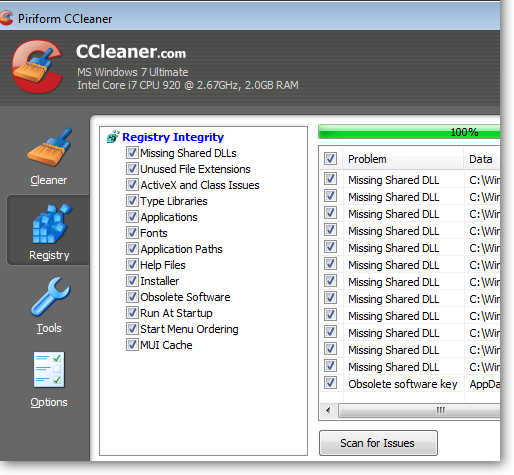Viewport: 514px width, 475px height.
Task: Toggle the Applications checkbox
Action: pyautogui.click(x=132, y=217)
